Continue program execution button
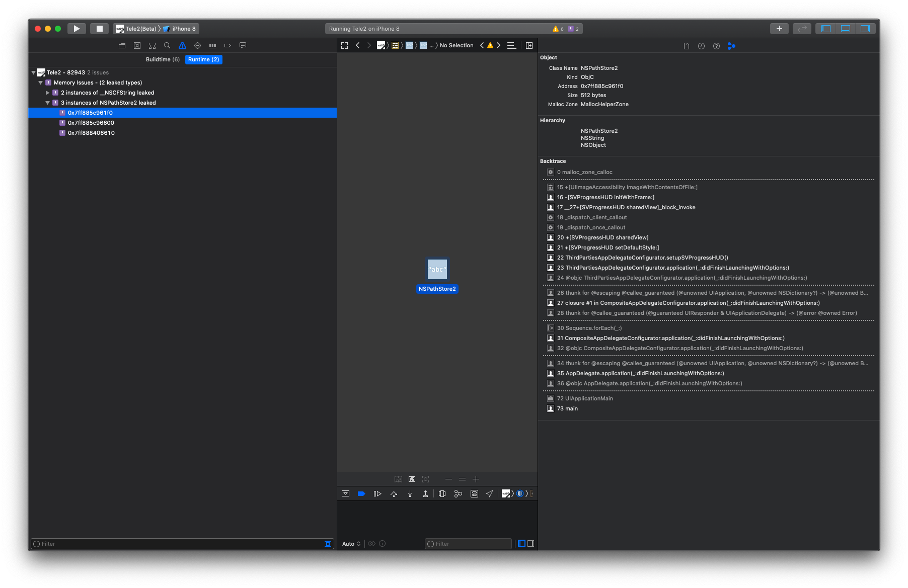The width and height of the screenshot is (908, 588). (x=377, y=494)
